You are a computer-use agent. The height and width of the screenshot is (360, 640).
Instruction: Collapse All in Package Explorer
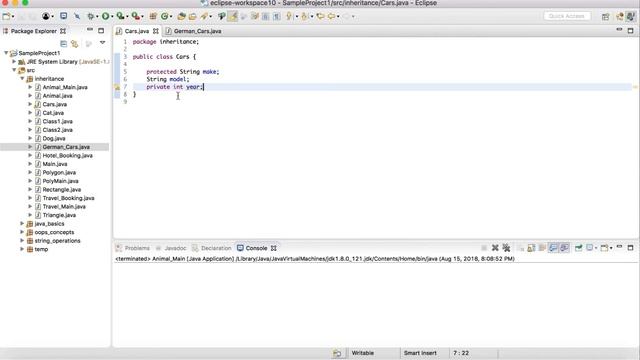coord(64,43)
